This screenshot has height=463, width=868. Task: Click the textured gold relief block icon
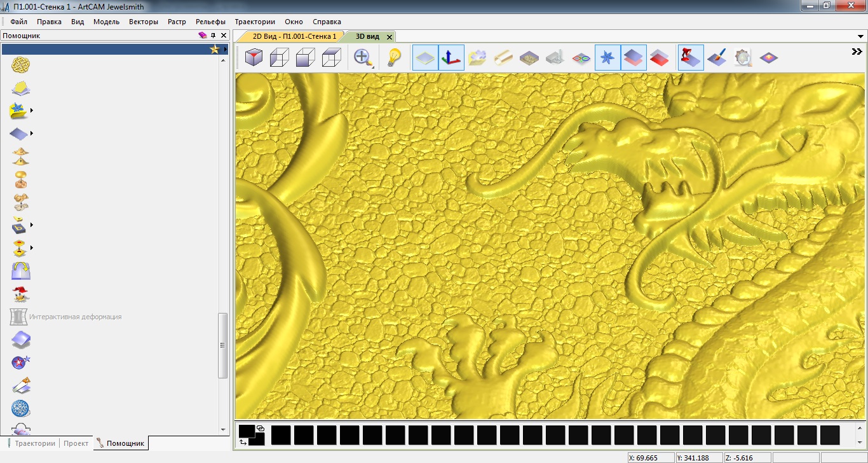pos(529,58)
